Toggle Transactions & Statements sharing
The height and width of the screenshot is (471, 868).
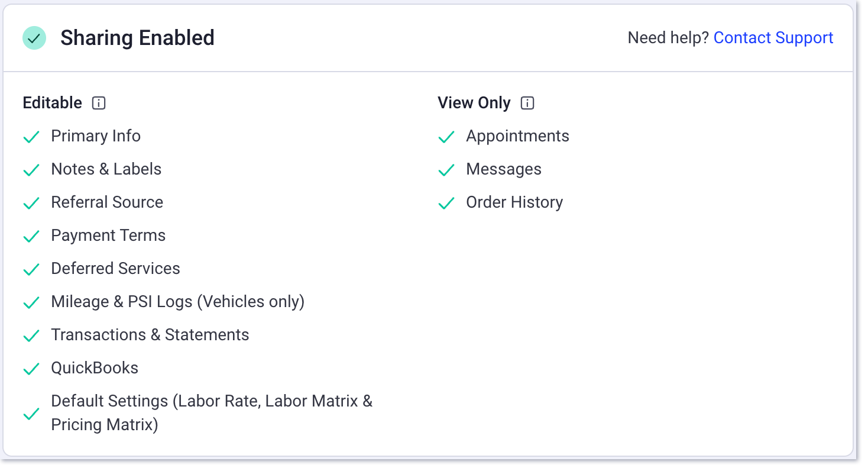coord(31,335)
